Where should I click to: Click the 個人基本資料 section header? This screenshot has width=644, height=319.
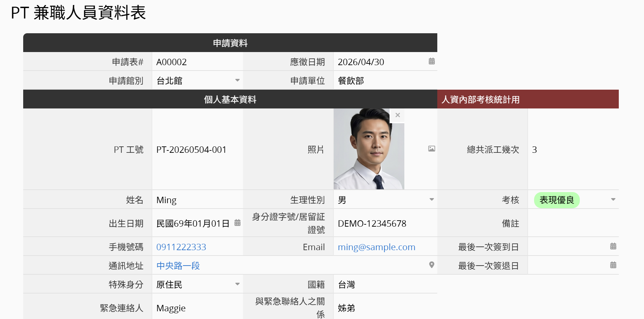(230, 99)
